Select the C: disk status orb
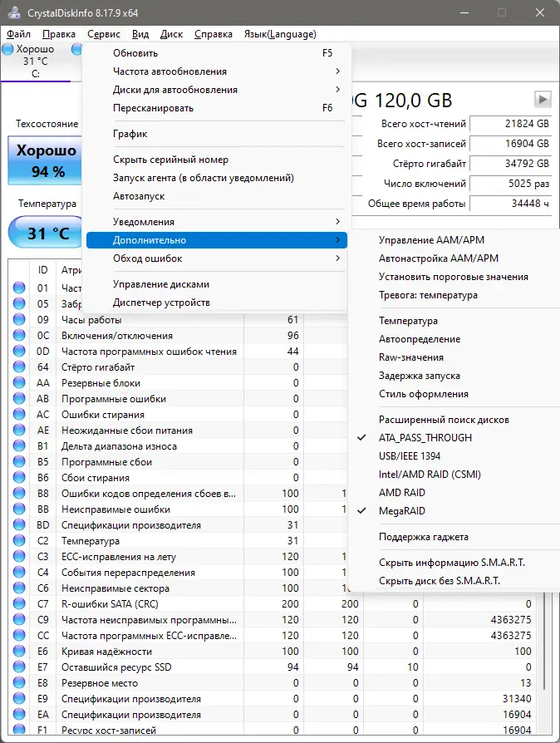The width and height of the screenshot is (560, 743). tap(7, 50)
